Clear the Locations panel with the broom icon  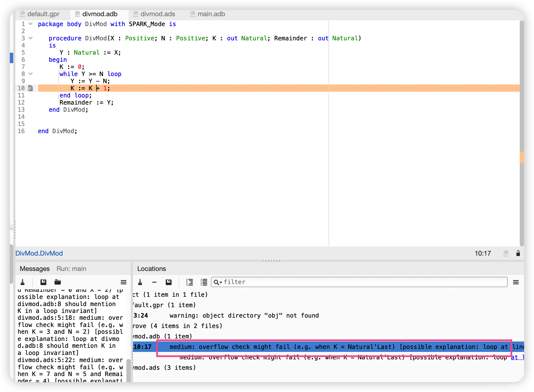[140, 282]
